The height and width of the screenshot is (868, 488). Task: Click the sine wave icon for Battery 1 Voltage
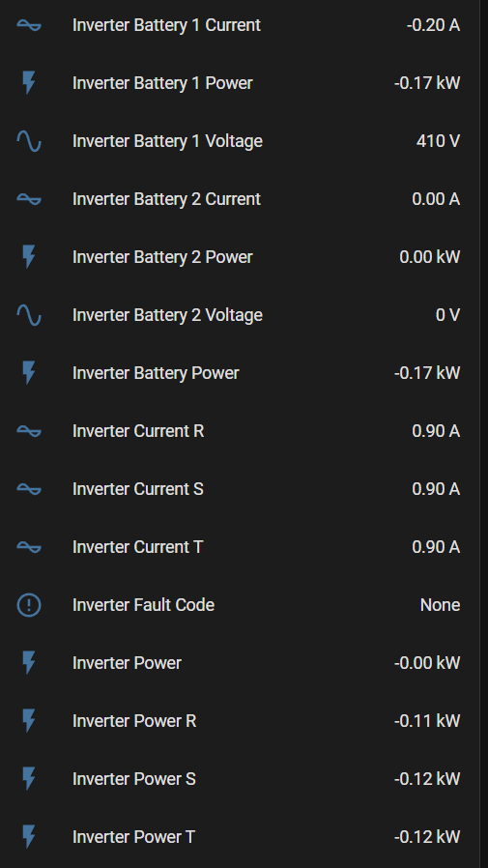tap(29, 141)
